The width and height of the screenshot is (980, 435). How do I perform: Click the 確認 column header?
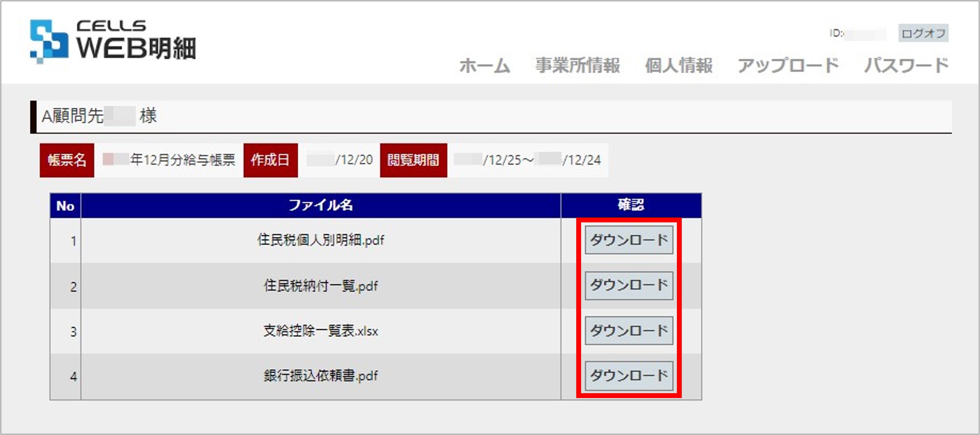coord(631,206)
